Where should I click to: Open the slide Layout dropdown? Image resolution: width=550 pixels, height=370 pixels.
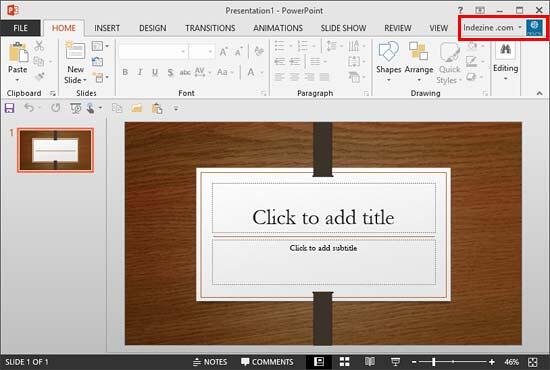tap(100, 46)
